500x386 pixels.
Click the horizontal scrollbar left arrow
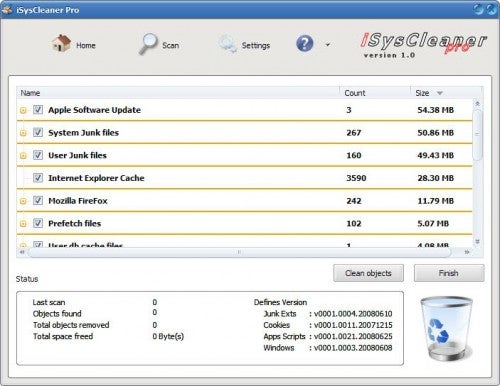tap(22, 252)
